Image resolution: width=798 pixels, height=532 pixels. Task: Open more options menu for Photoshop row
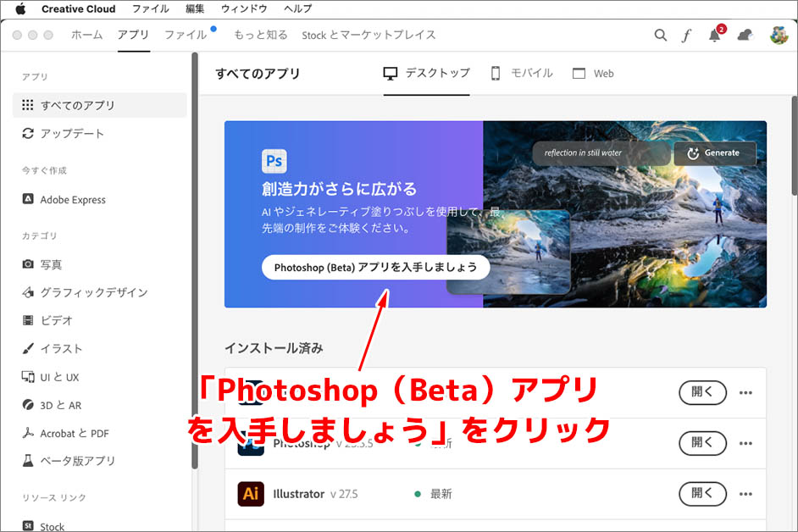click(x=745, y=442)
